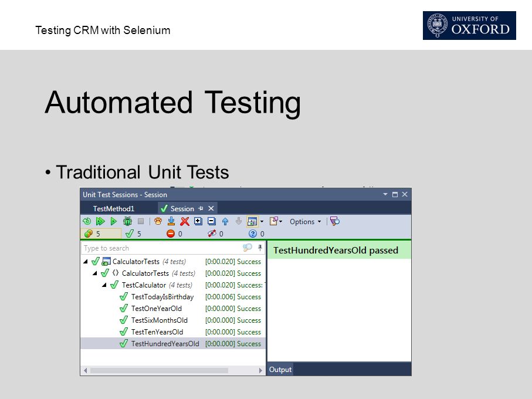
Task: Filter by unknown tests question icon 0
Action: [256, 234]
